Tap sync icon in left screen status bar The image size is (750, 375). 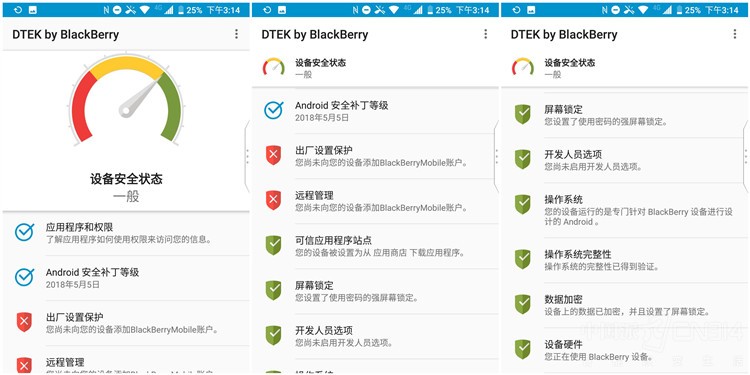[x=18, y=10]
